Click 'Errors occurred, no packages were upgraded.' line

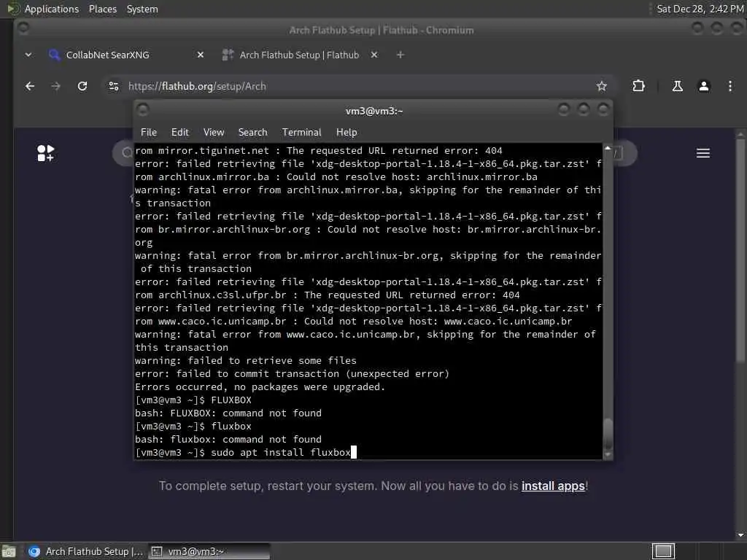(x=260, y=386)
